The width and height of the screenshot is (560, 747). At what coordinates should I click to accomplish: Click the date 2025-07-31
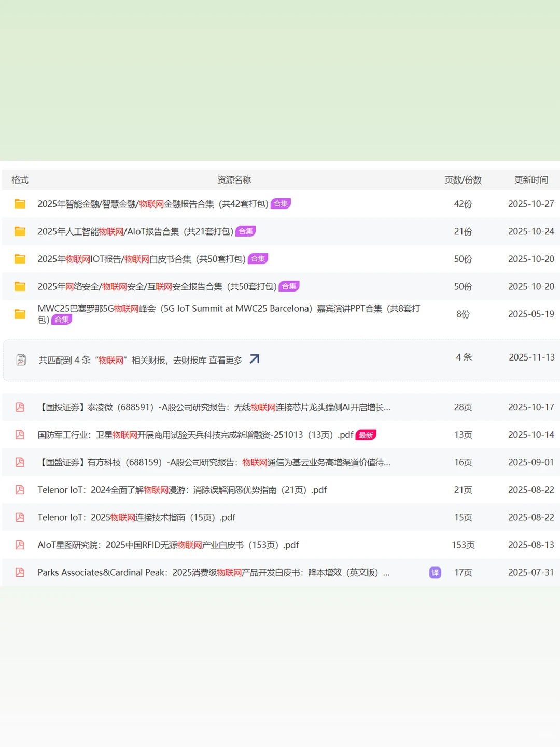tap(531, 572)
